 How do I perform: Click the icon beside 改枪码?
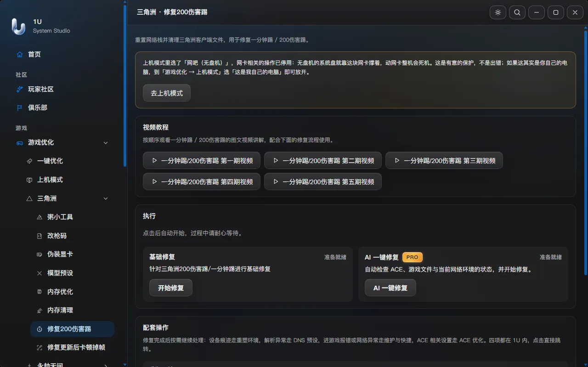point(40,236)
